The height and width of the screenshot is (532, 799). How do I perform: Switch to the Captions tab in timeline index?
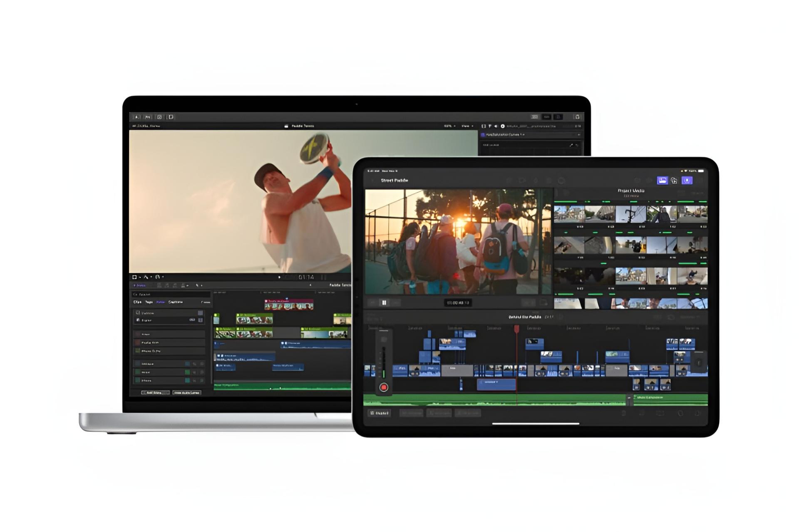point(176,302)
